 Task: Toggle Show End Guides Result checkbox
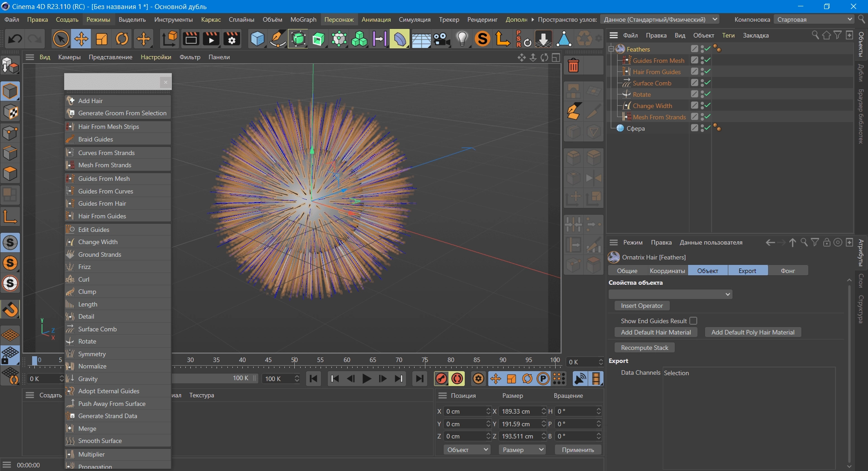pos(693,320)
